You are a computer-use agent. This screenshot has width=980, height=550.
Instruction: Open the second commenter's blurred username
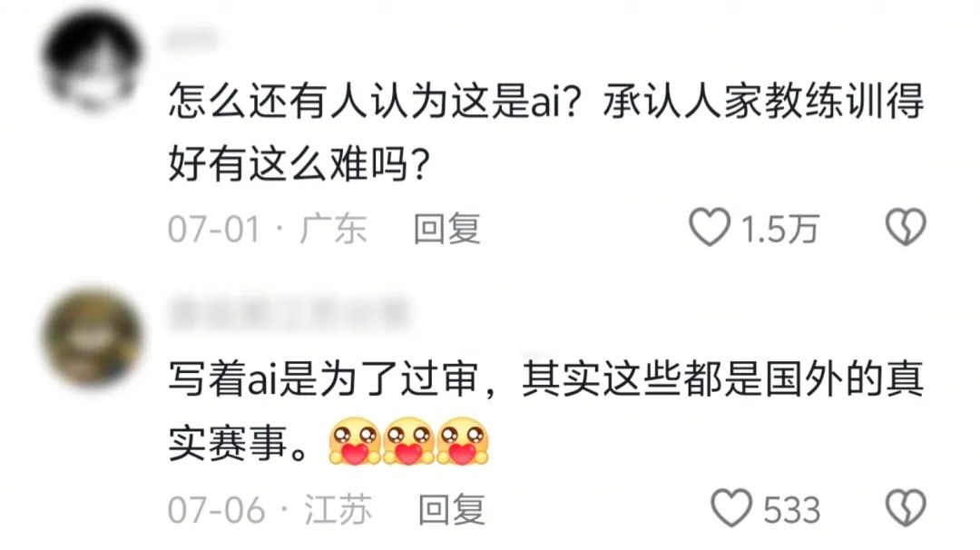[289, 314]
